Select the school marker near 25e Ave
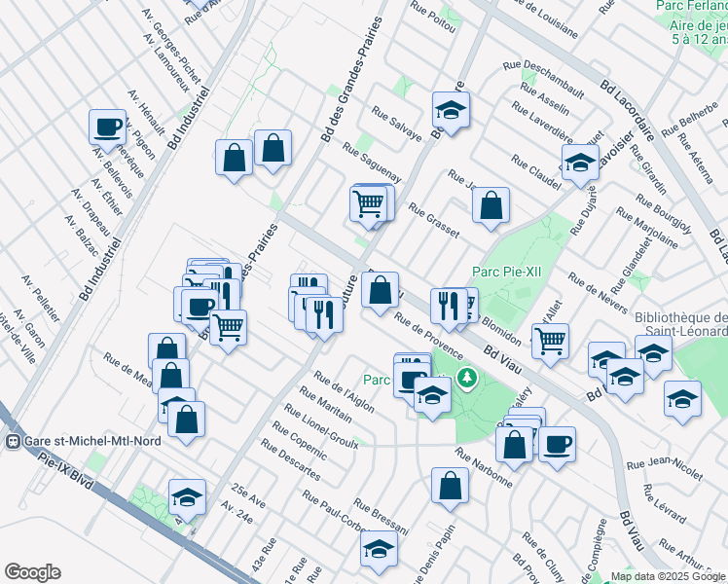 187,498
